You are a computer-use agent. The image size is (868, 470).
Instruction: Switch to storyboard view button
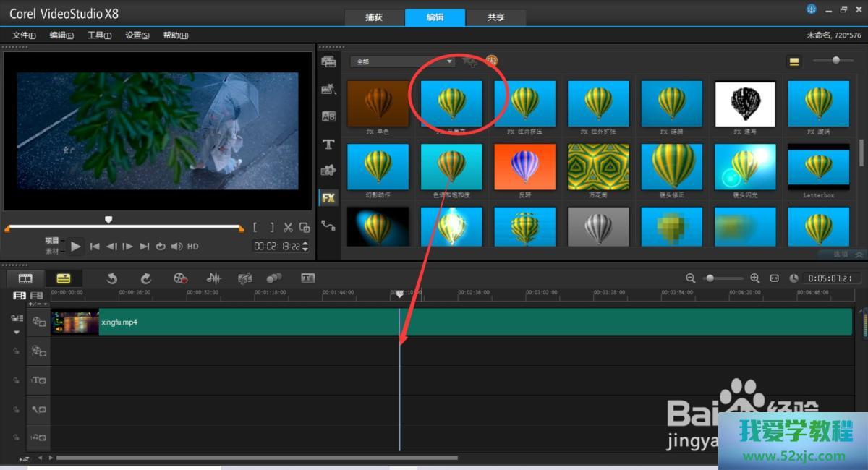click(25, 278)
